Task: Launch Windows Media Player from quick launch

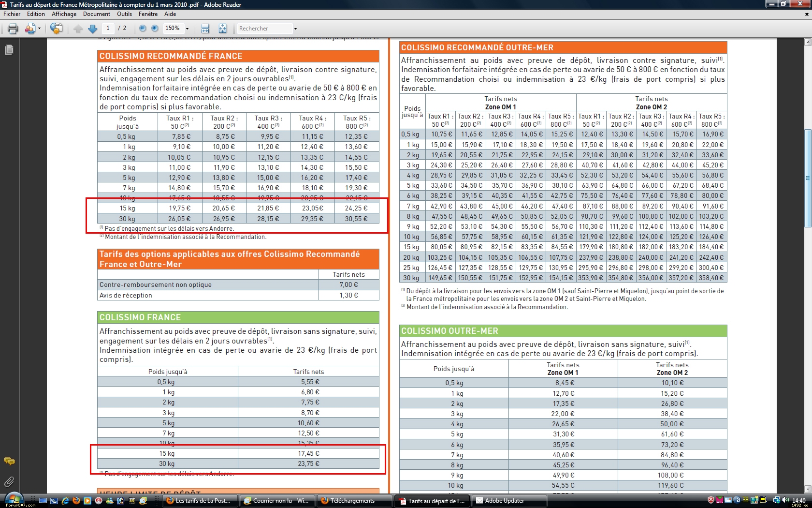Action: pos(87,501)
